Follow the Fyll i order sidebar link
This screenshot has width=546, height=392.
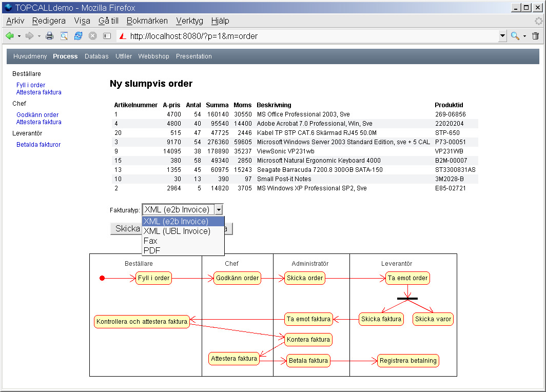31,85
